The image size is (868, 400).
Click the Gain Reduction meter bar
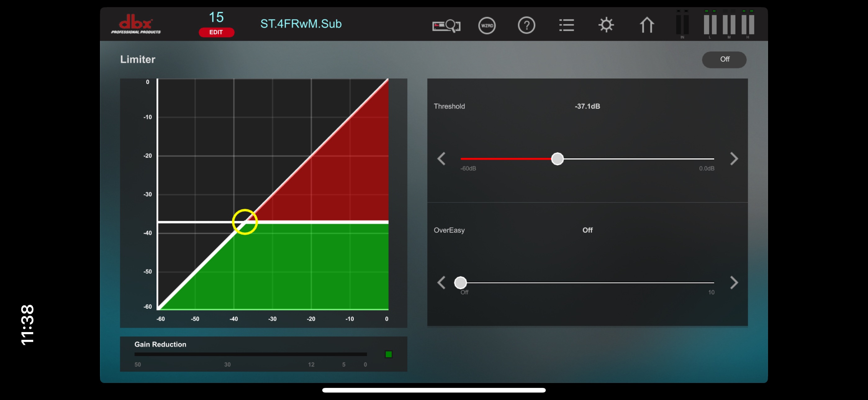click(250, 354)
